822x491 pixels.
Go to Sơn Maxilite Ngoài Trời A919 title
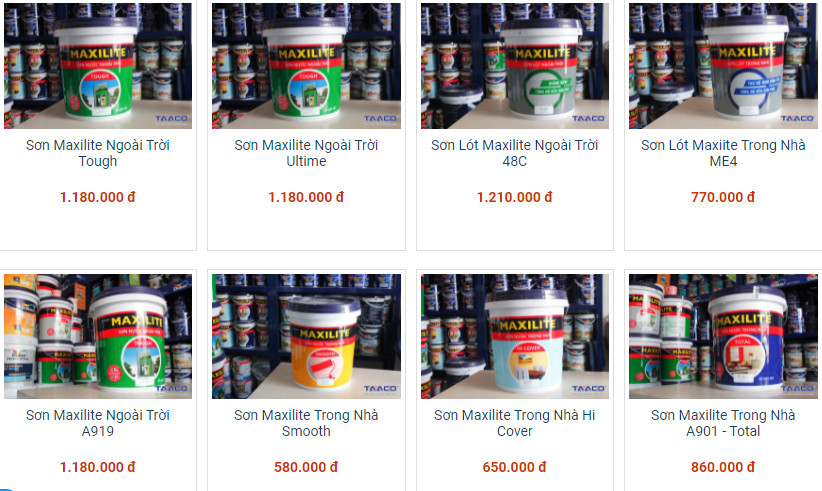98,423
